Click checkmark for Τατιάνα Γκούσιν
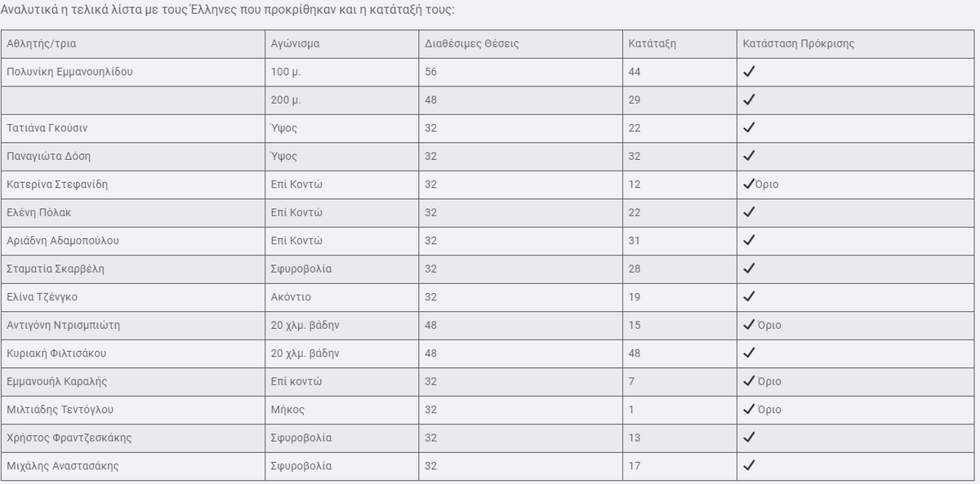The height and width of the screenshot is (484, 980). click(x=749, y=127)
